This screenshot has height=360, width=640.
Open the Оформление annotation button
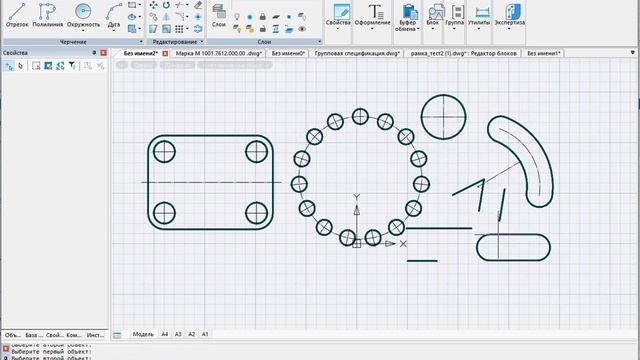[x=372, y=16]
